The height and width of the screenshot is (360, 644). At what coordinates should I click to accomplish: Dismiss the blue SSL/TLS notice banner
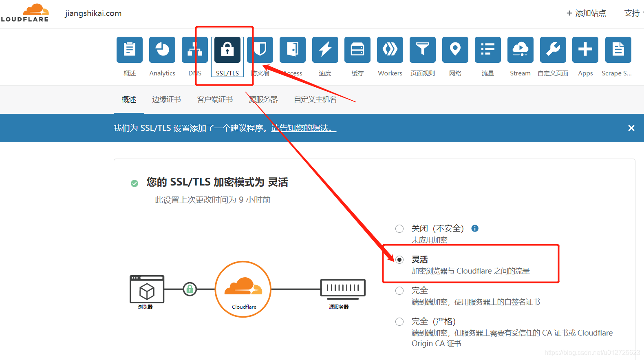631,128
